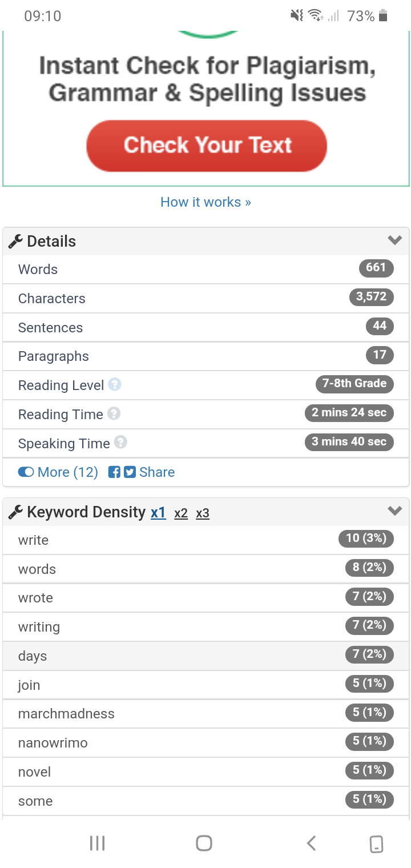Click the Share link text

coord(157,472)
